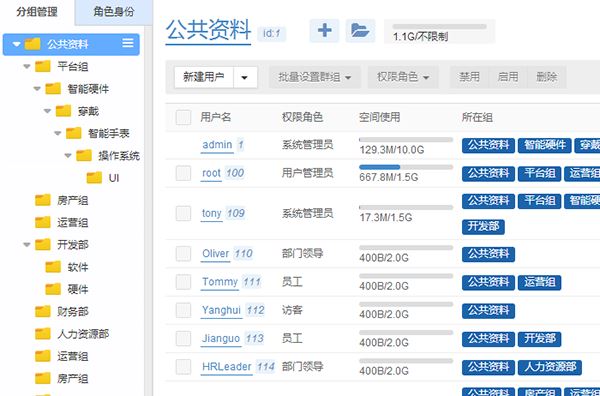Image resolution: width=600 pixels, height=396 pixels.
Task: Click the 平台组 folder icon
Action: pos(43,66)
